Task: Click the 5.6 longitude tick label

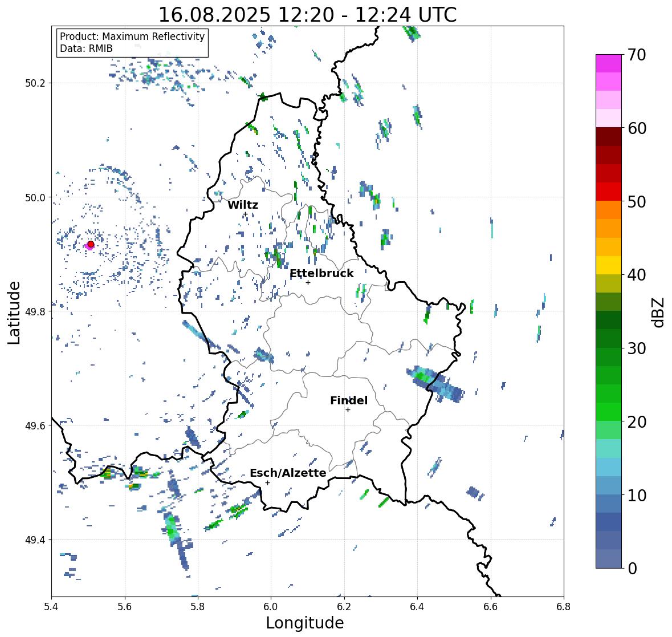Action: [125, 607]
